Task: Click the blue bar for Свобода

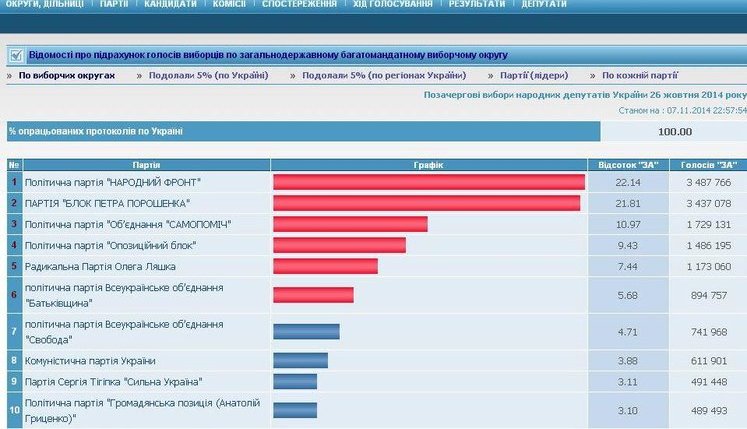Action: [x=306, y=331]
